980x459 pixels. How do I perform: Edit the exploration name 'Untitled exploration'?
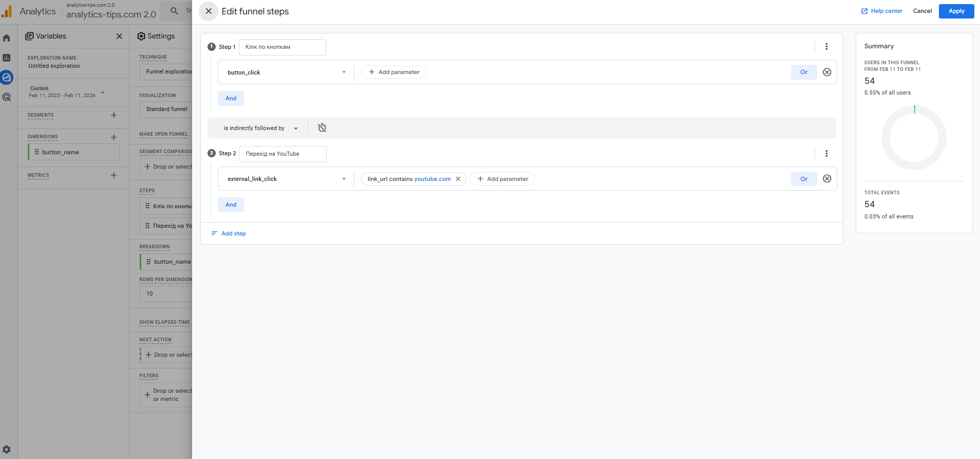pos(54,66)
